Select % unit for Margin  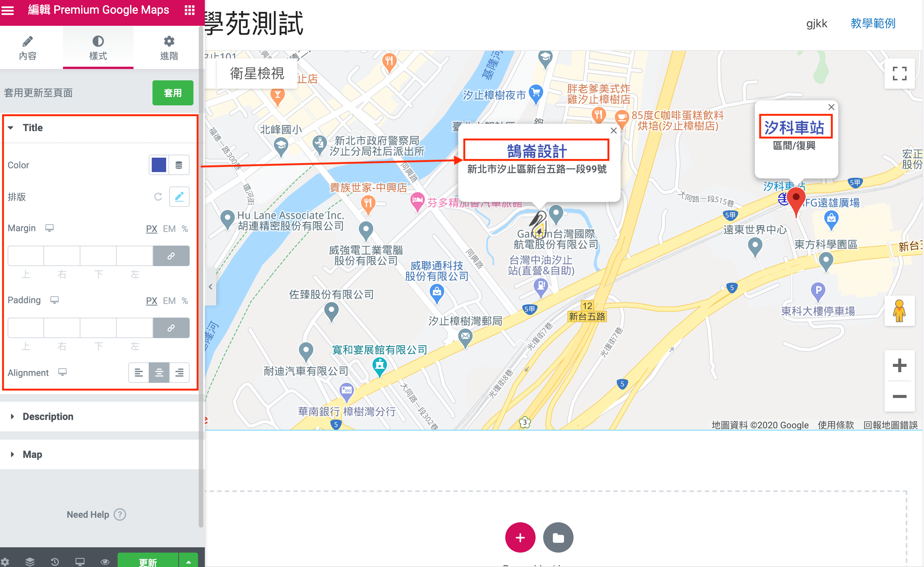pos(185,229)
